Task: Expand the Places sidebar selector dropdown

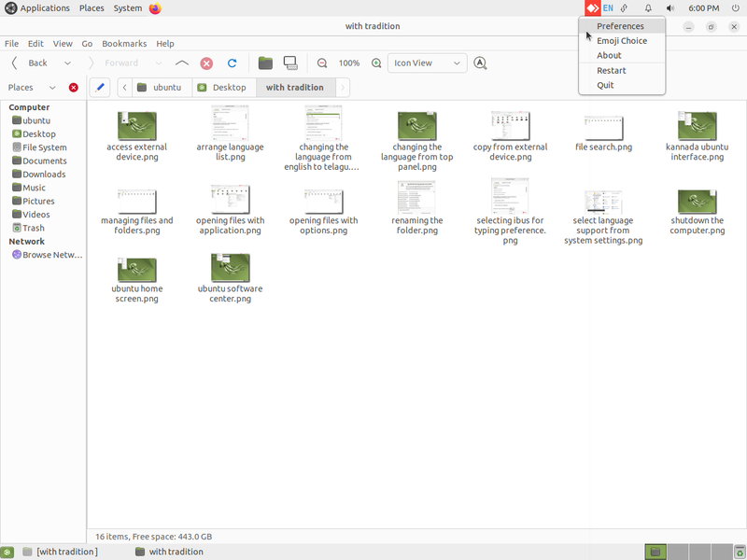Action: [52, 88]
